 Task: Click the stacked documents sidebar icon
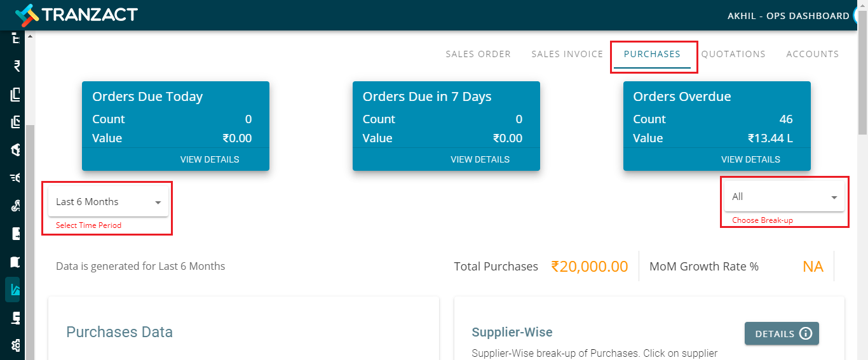coord(16,95)
